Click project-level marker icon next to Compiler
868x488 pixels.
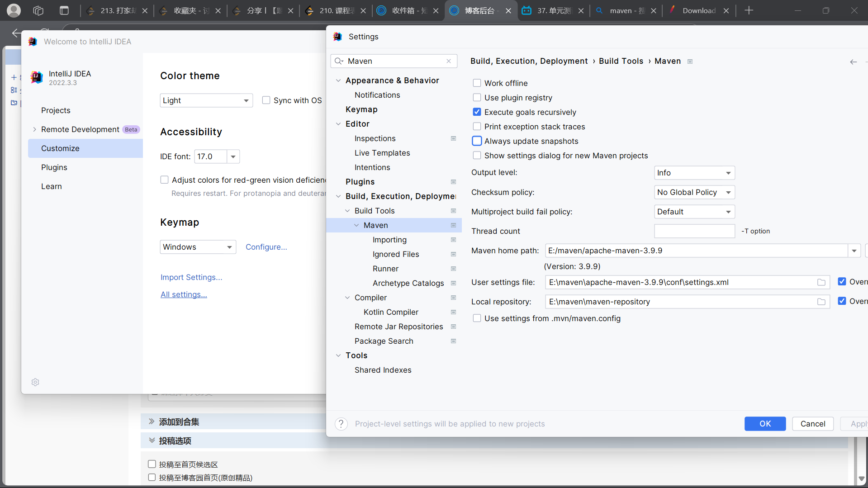(x=453, y=298)
